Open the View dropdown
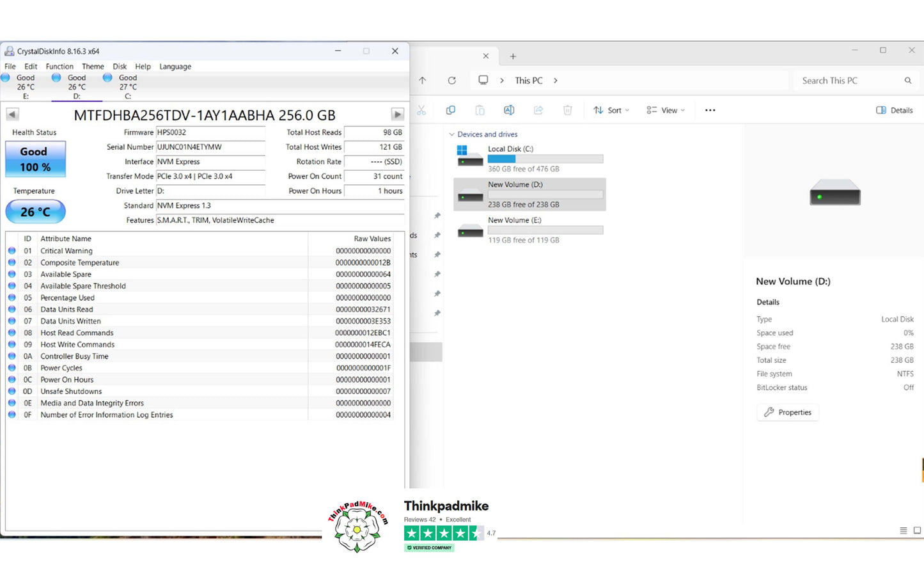 coord(666,110)
